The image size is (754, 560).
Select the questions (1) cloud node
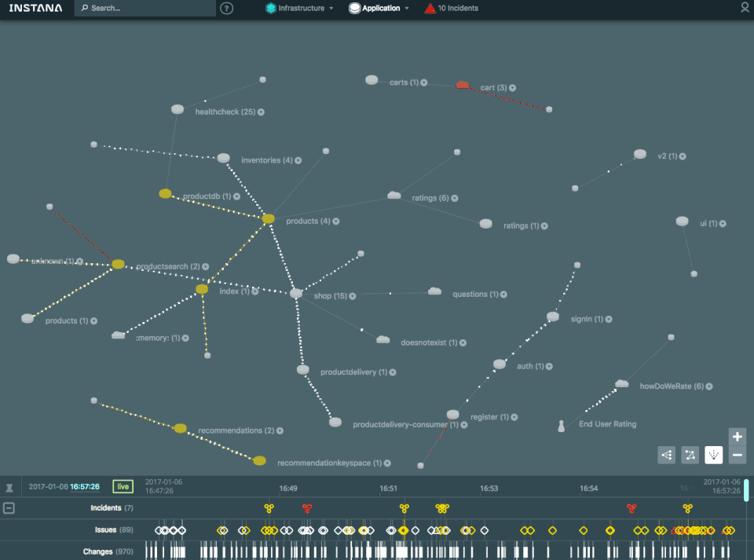[434, 291]
